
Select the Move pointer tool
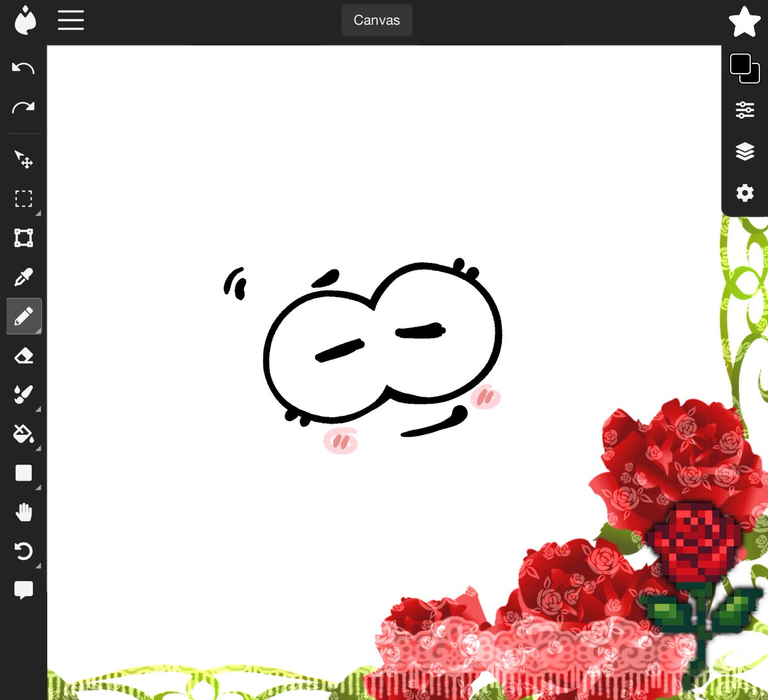click(24, 159)
